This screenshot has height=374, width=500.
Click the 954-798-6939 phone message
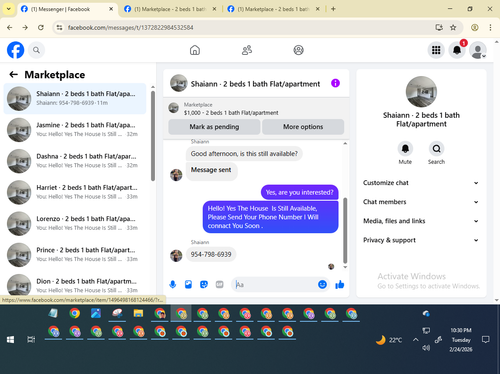211,254
